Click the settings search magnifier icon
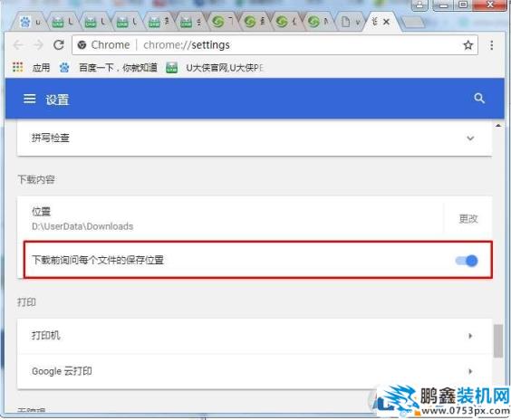511x420 pixels. (x=479, y=99)
